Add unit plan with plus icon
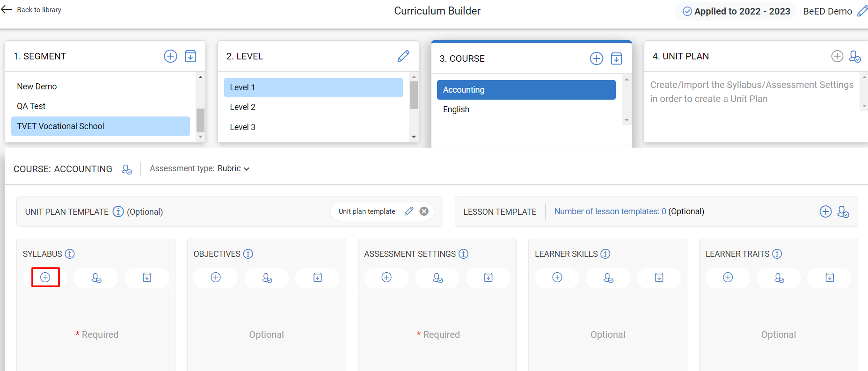 [837, 56]
